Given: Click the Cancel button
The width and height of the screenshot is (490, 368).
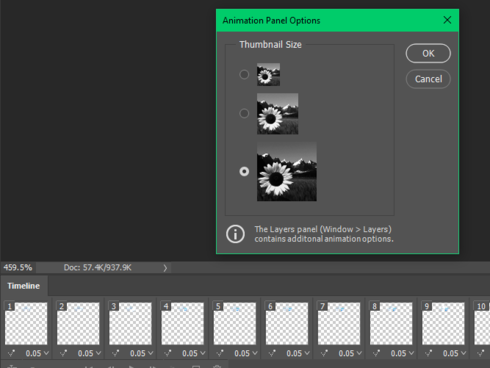Looking at the screenshot, I should [428, 79].
